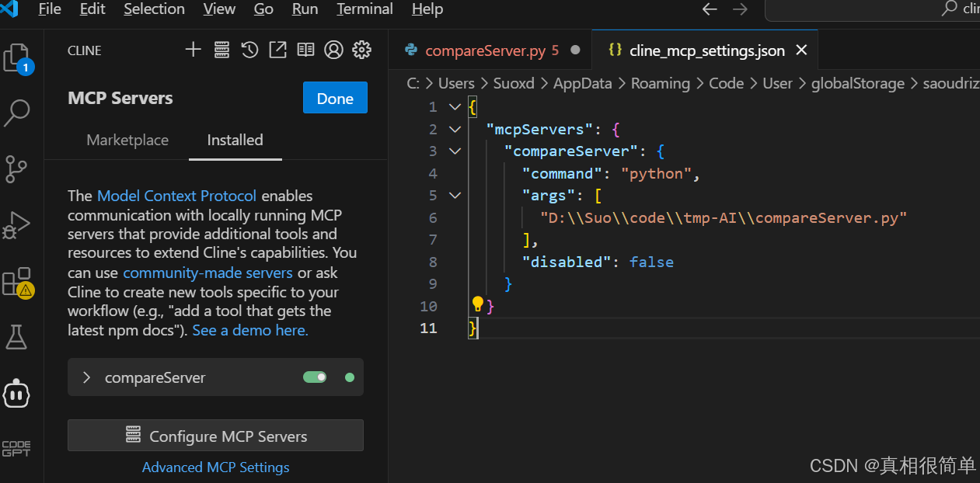
Task: Click the VS Code logo icon
Action: (x=9, y=9)
